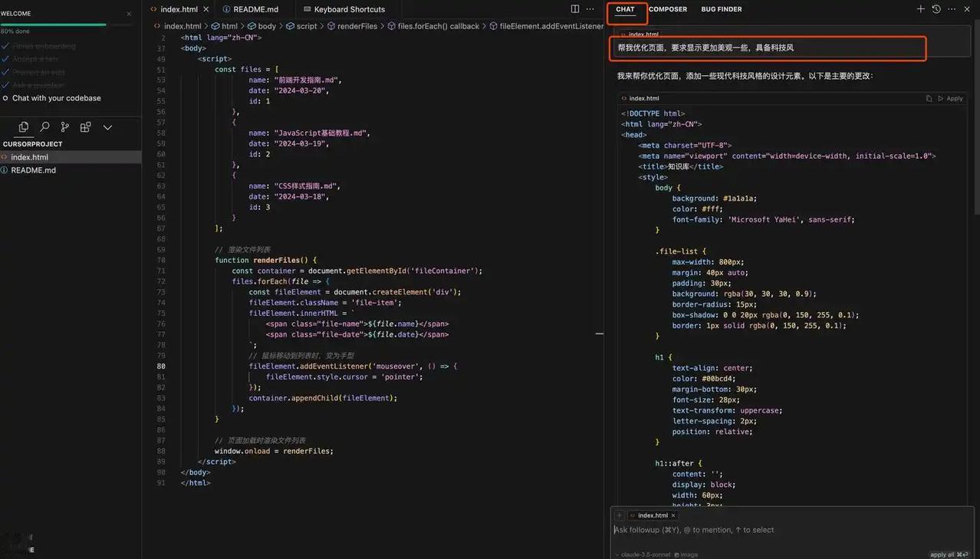Click the 'apply all' button

(949, 554)
